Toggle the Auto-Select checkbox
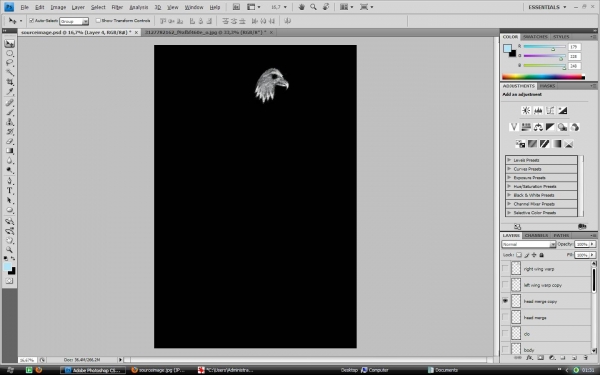This screenshot has height=375, width=600. (x=31, y=21)
